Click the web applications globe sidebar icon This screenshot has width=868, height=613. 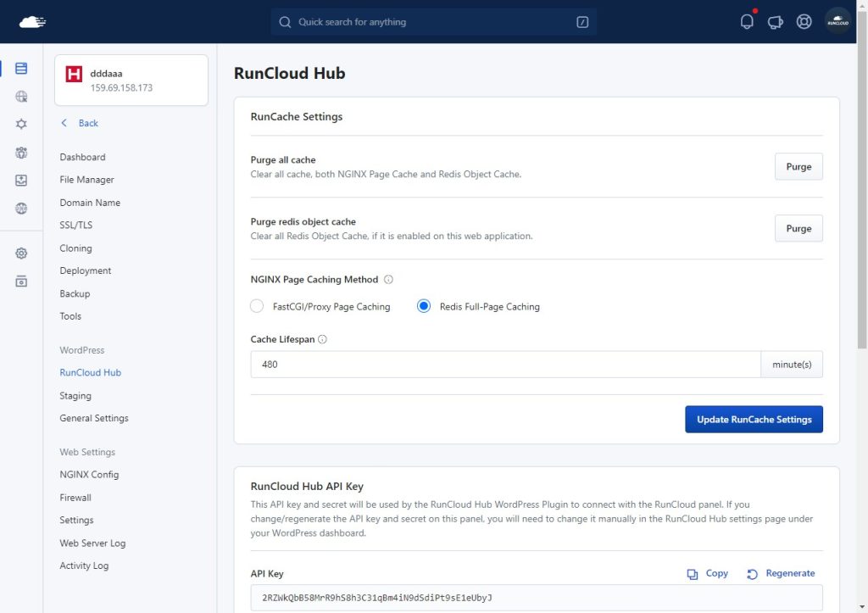pos(21,97)
